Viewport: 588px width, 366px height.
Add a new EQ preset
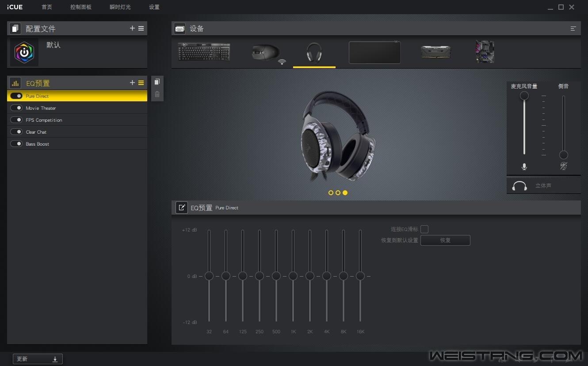coord(132,83)
